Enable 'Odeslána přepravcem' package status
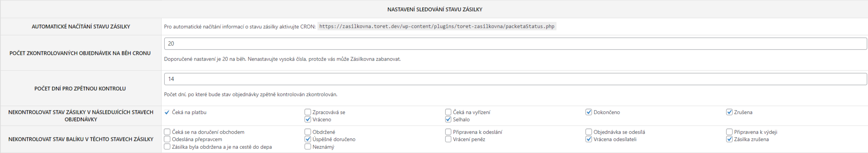This screenshot has height=153, width=868. pyautogui.click(x=167, y=139)
